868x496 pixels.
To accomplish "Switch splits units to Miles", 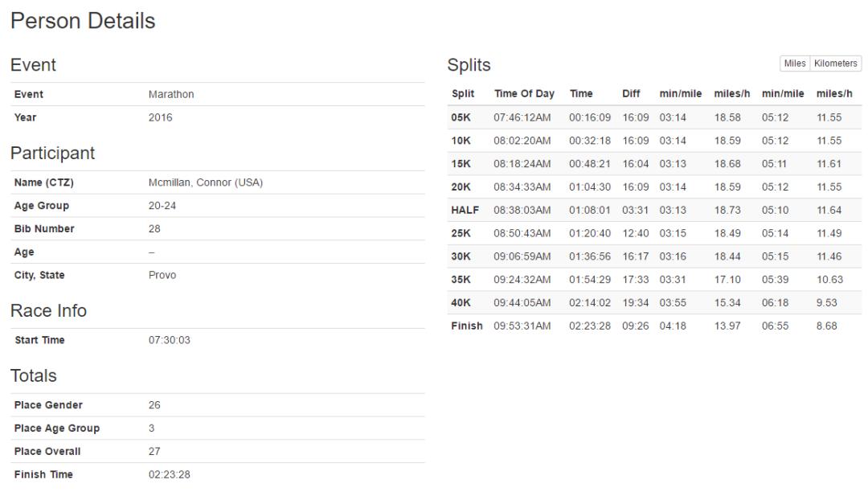I will (x=794, y=64).
